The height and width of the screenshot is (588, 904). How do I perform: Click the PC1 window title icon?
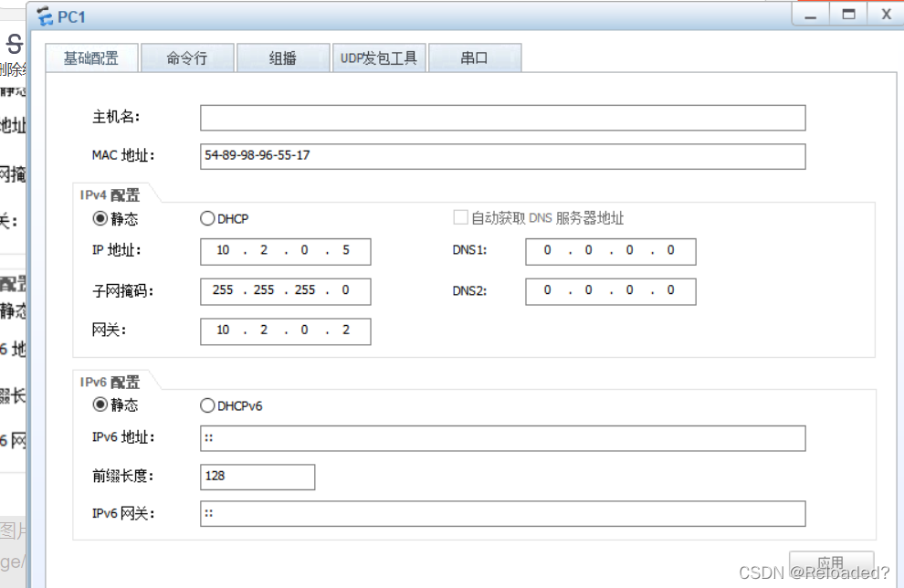(45, 16)
